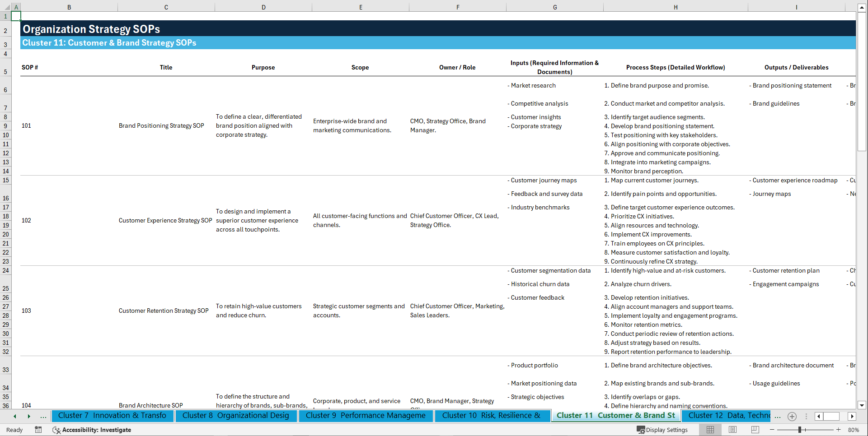This screenshot has height=436, width=868.
Task: Open the Cluster 9 Performance Manageme tab
Action: pos(366,416)
